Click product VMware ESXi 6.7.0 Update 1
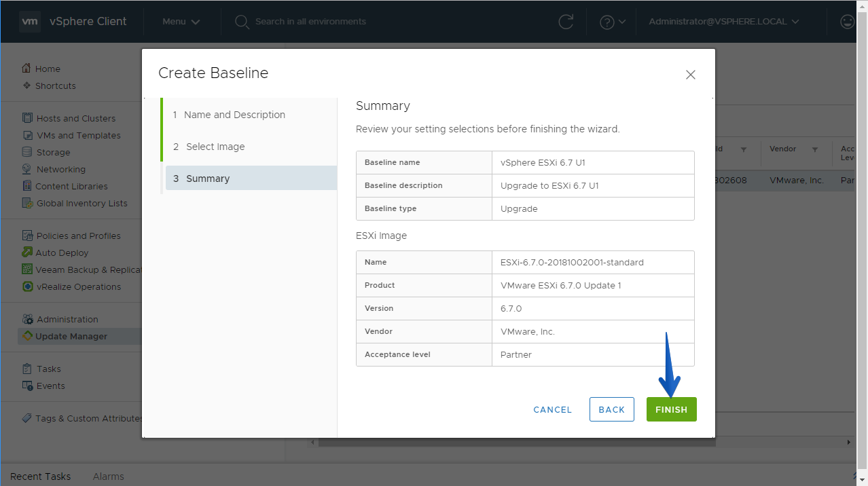 [x=561, y=285]
